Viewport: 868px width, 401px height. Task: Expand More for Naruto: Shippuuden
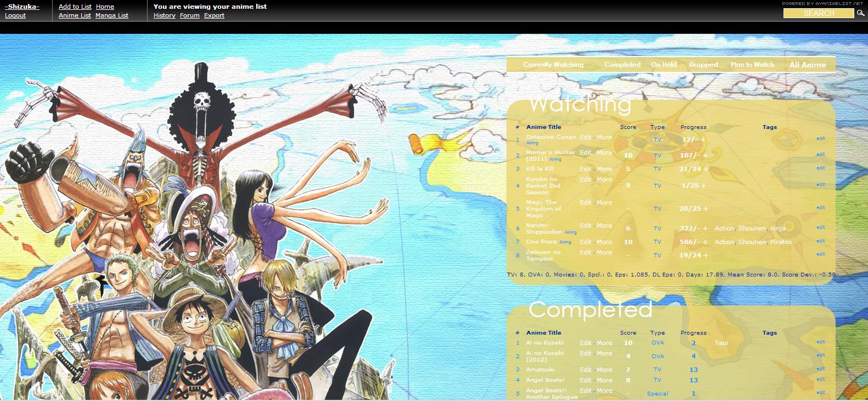[604, 225]
